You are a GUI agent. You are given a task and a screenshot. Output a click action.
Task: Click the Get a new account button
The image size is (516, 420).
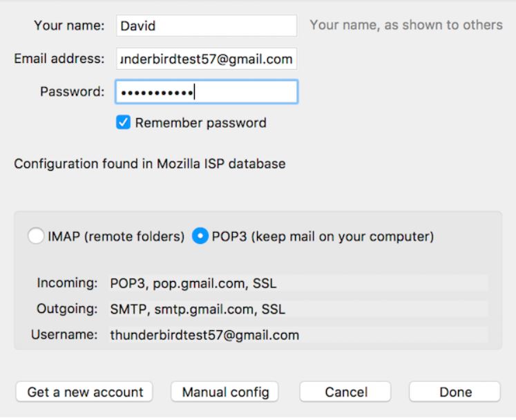(x=84, y=392)
